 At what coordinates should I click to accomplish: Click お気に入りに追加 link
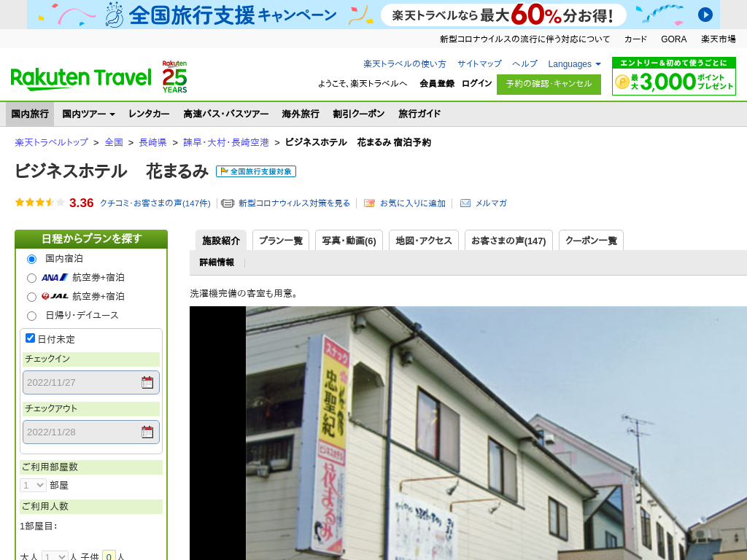(x=413, y=203)
